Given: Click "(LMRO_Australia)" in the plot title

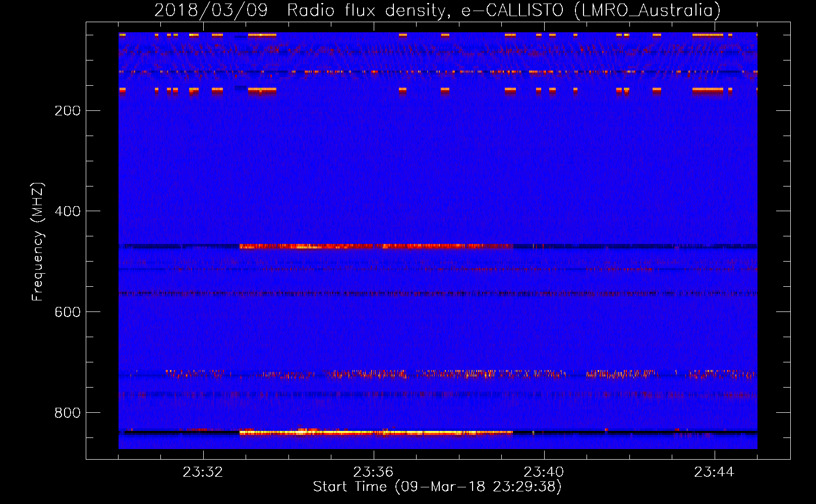Looking at the screenshot, I should coord(647,11).
